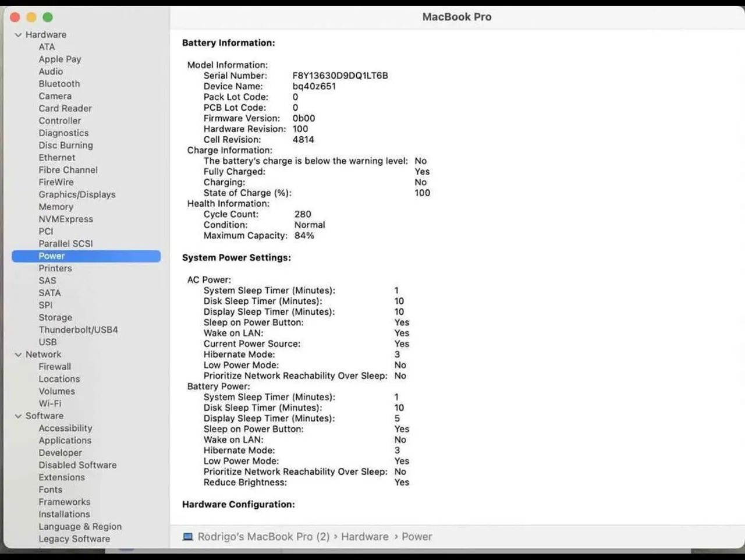Select Printers in the sidebar
745x560 pixels.
click(x=55, y=268)
